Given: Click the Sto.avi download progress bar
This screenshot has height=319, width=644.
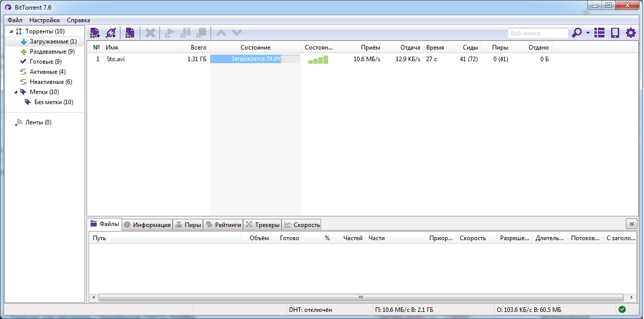Looking at the screenshot, I should coord(255,59).
